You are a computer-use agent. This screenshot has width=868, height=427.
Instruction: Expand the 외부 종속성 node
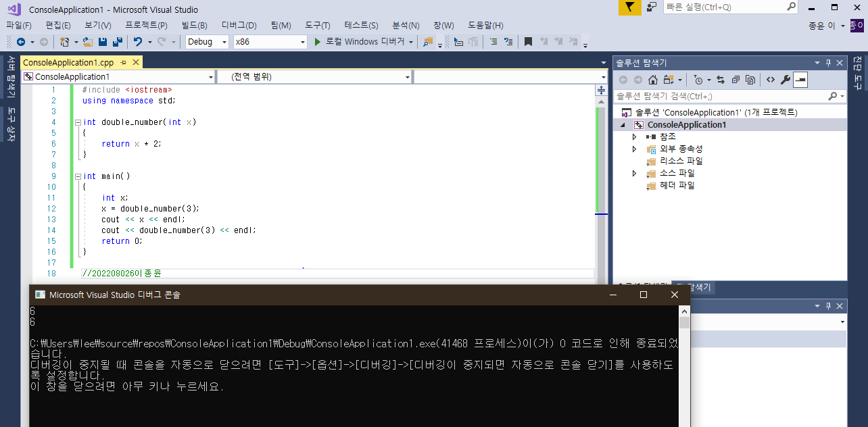634,149
